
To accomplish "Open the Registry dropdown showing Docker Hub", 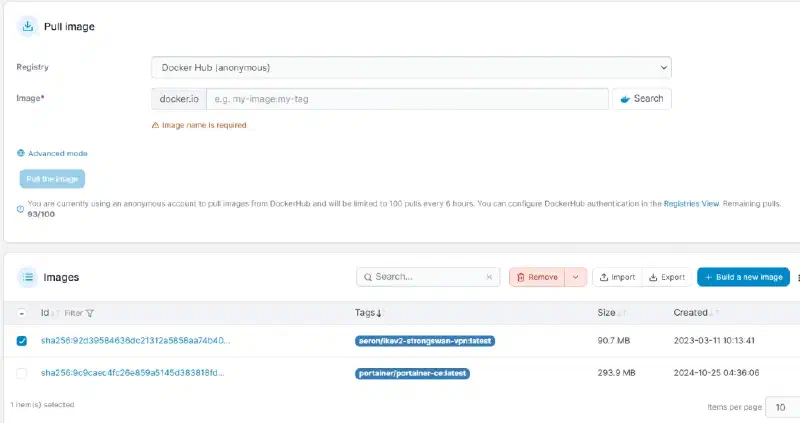I will point(411,67).
